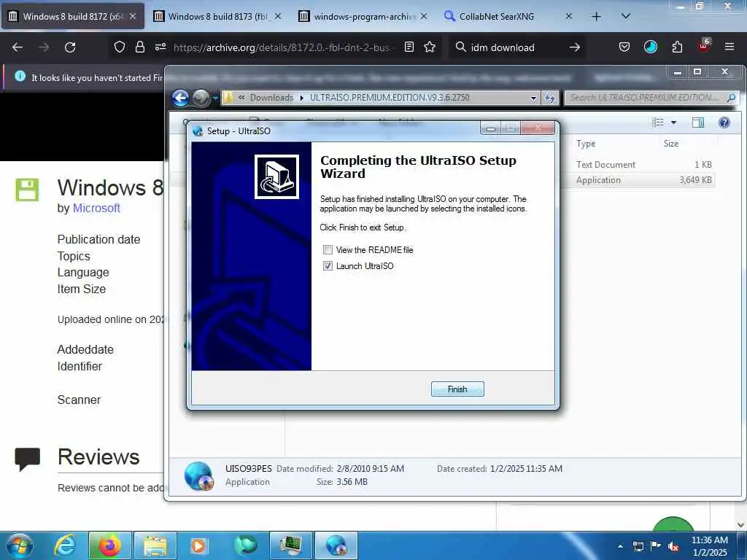Image resolution: width=747 pixels, height=560 pixels.
Task: Click the archive.org URL address bar
Action: coord(285,47)
